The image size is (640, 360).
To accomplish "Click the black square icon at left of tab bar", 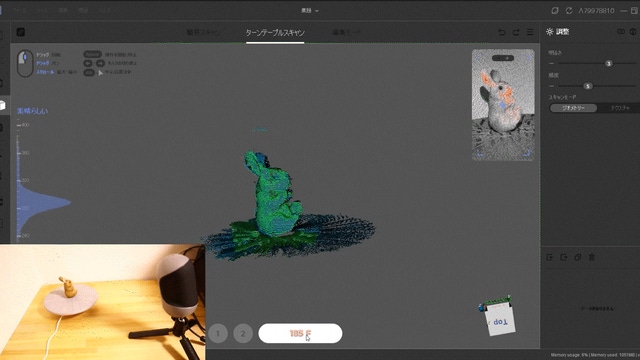I will [x=21, y=32].
